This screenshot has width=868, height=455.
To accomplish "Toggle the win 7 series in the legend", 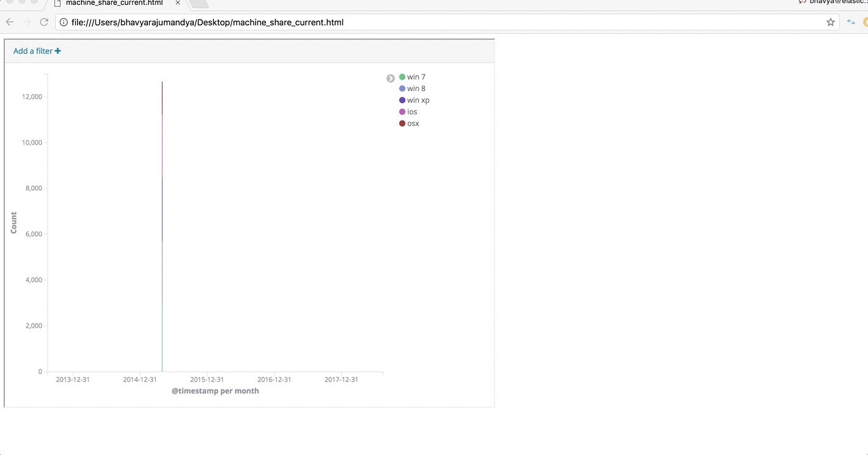I will point(416,76).
